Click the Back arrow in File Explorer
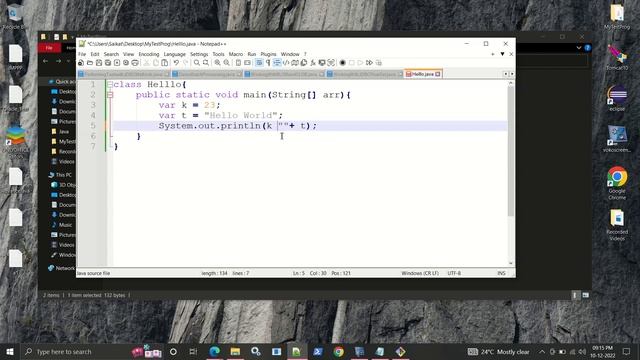 pos(46,61)
